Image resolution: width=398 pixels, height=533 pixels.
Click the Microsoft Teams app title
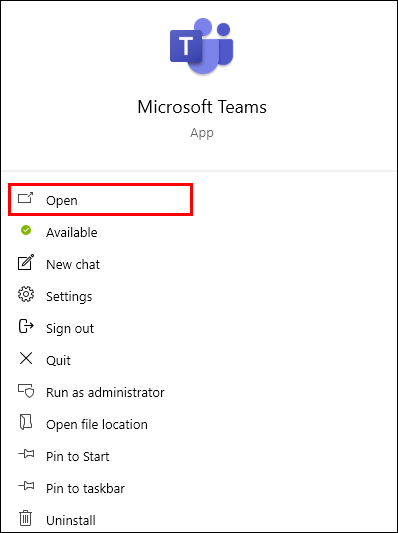click(x=202, y=107)
